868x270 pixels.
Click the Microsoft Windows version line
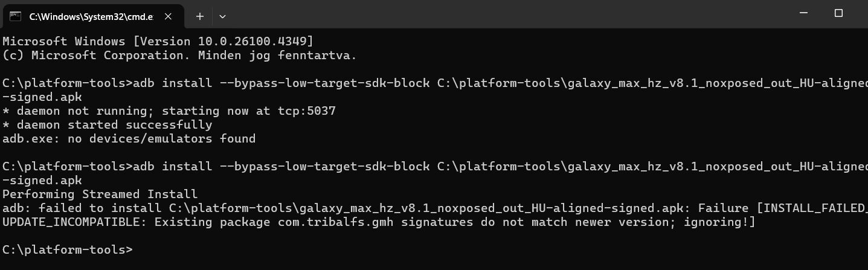158,42
